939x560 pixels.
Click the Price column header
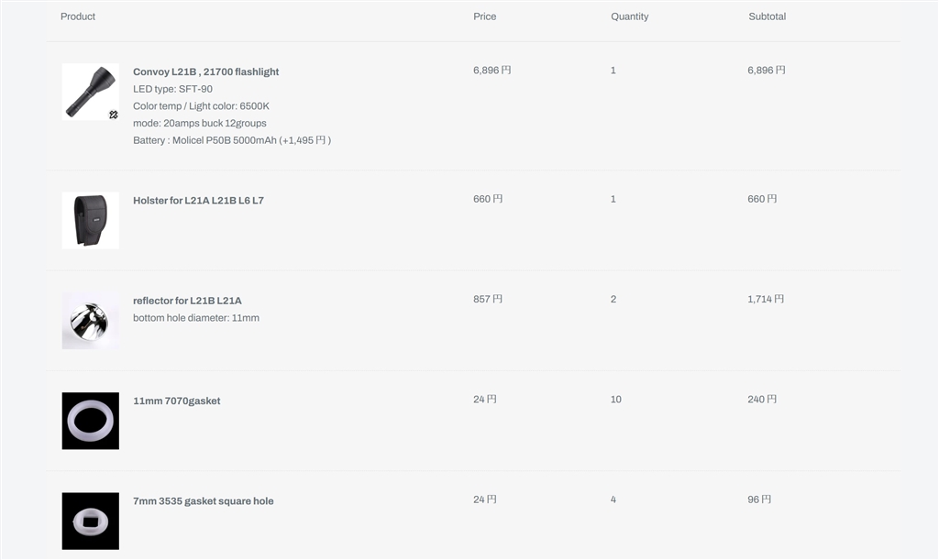(x=484, y=16)
